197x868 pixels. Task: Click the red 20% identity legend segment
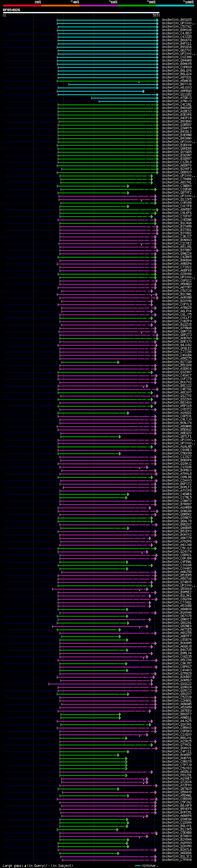click(x=22, y=6)
